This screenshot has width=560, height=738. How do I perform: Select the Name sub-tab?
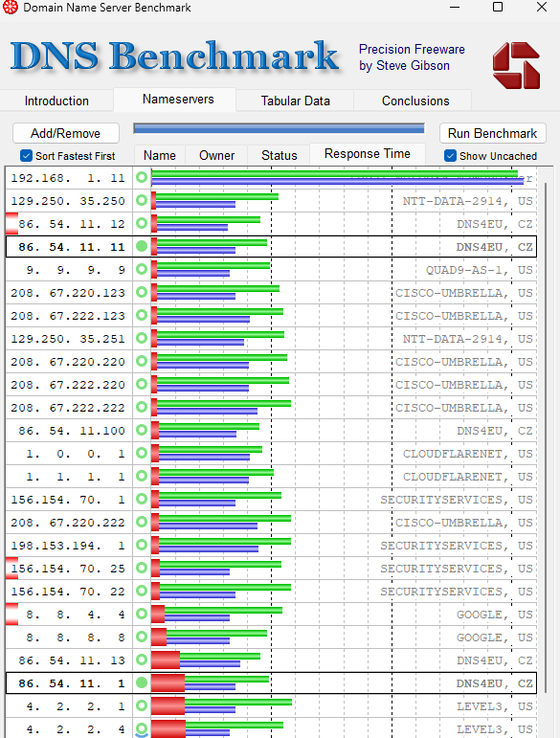pyautogui.click(x=160, y=155)
